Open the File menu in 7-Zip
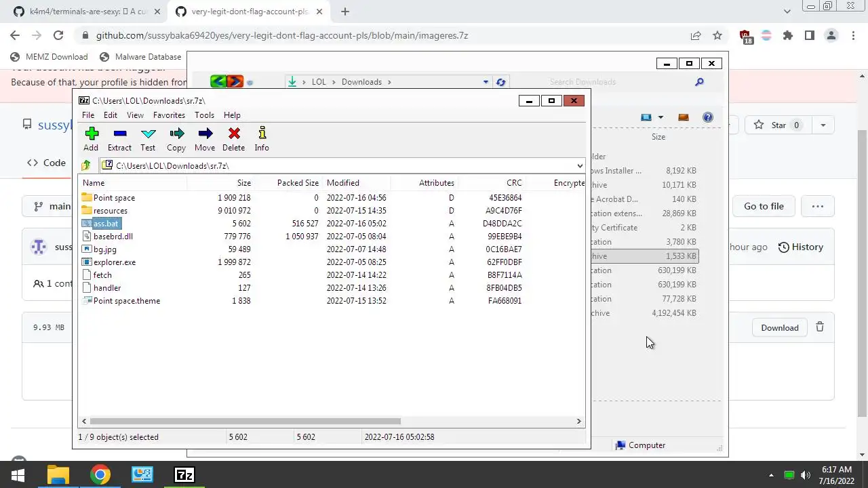The height and width of the screenshot is (488, 868). (88, 115)
